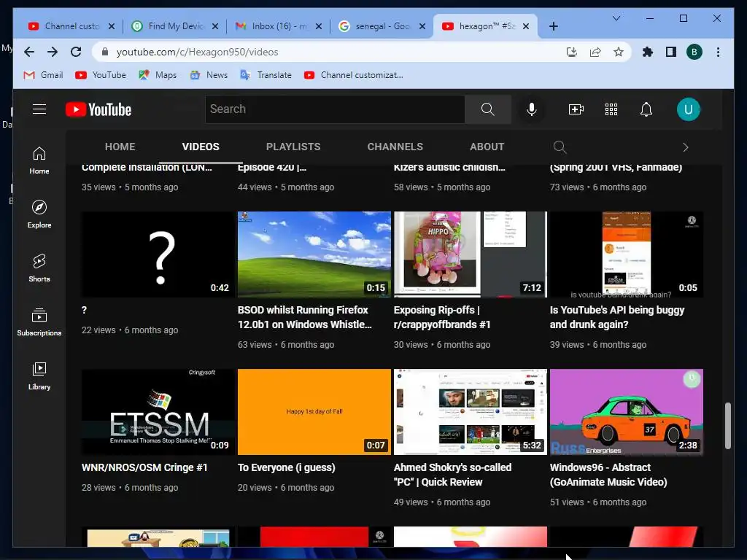Switch to senegal Google search tab
This screenshot has height=560, width=747.
[381, 26]
